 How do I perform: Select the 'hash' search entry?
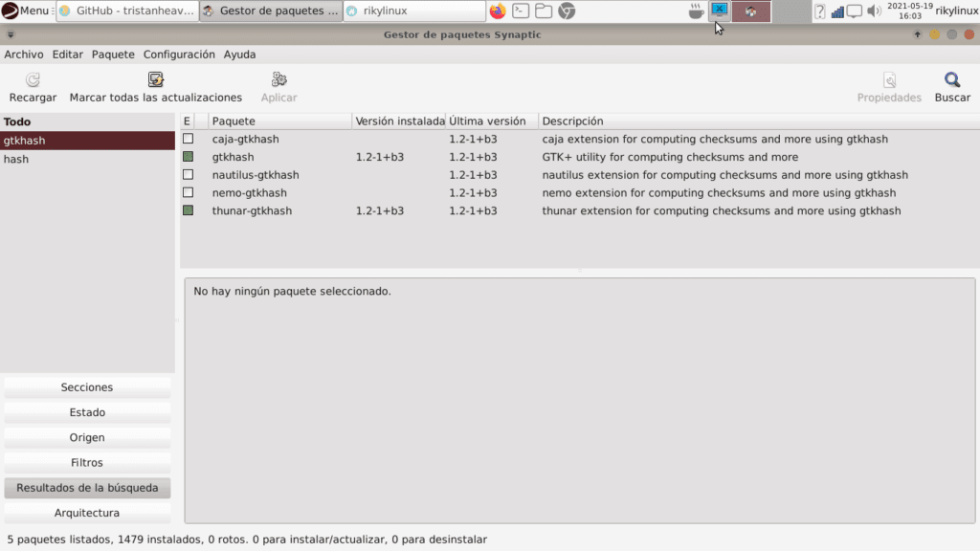(87, 160)
